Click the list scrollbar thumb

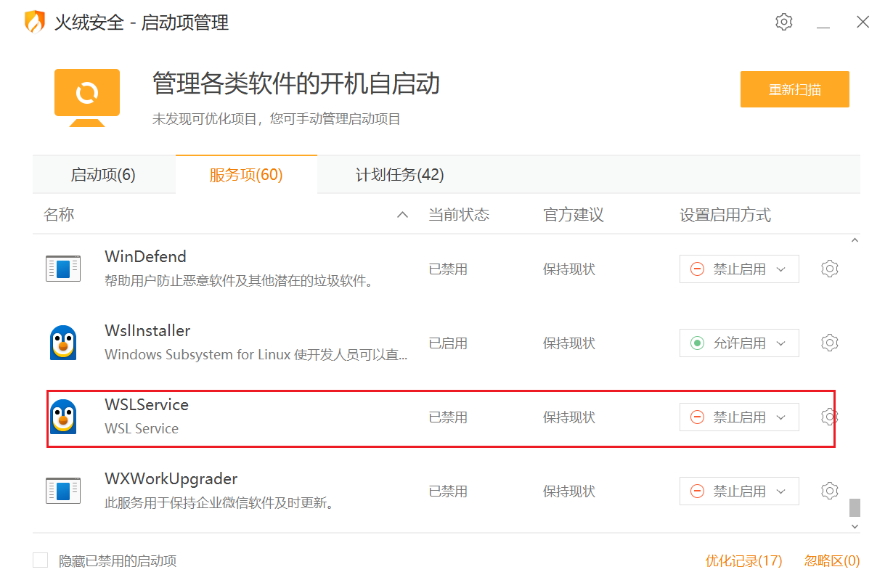[855, 507]
